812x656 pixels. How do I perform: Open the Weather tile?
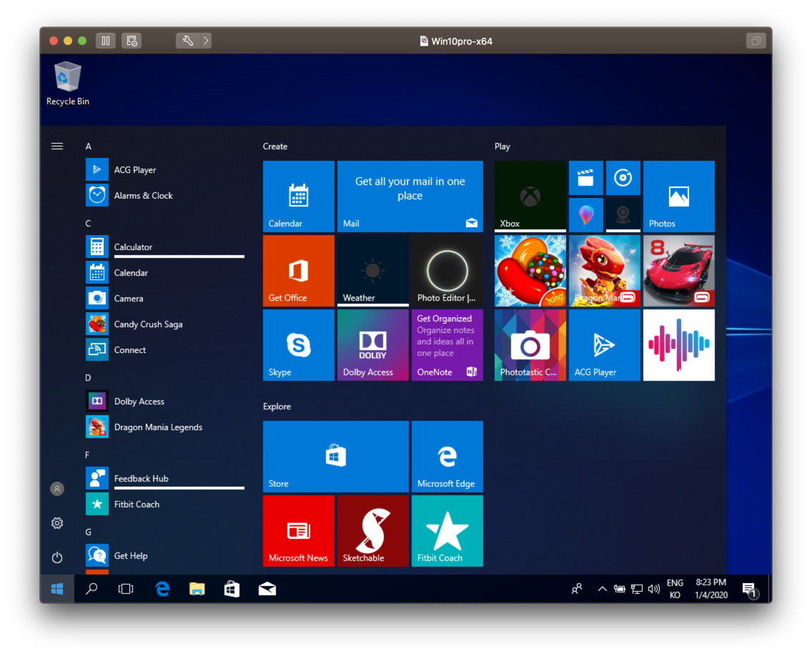tap(373, 270)
